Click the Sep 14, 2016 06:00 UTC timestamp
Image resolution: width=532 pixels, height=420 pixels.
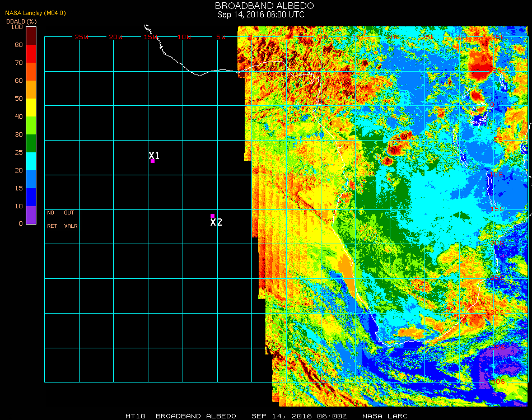(x=260, y=15)
